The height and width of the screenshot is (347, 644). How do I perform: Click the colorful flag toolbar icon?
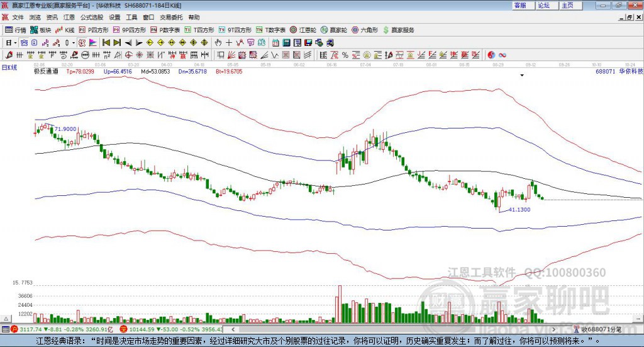pyautogui.click(x=93, y=43)
